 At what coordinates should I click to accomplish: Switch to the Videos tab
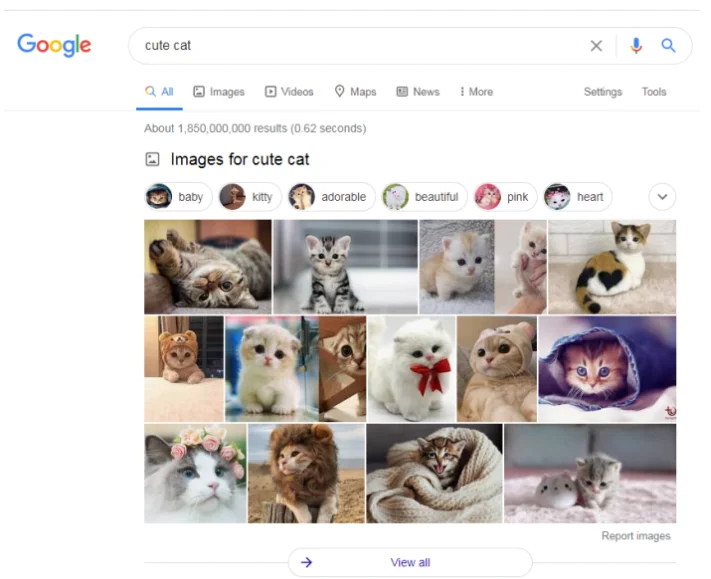289,92
